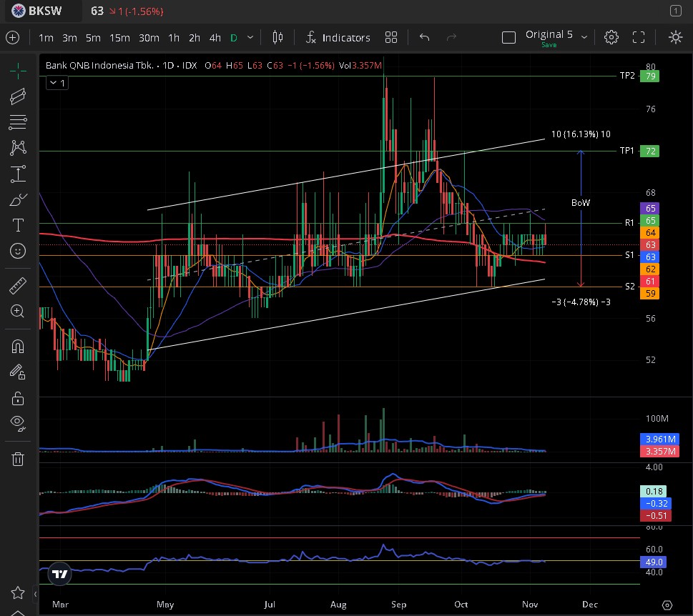Open the candlestick chart type selector
The image size is (693, 616).
tap(277, 37)
